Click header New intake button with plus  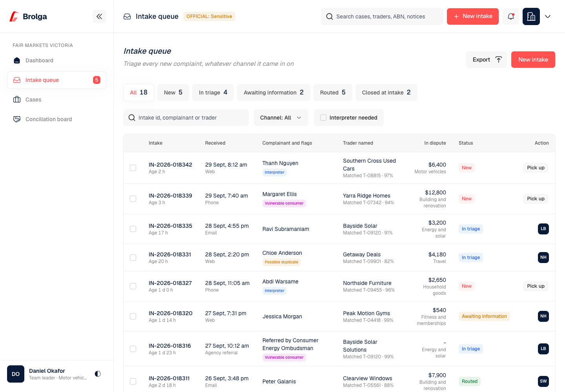(473, 16)
